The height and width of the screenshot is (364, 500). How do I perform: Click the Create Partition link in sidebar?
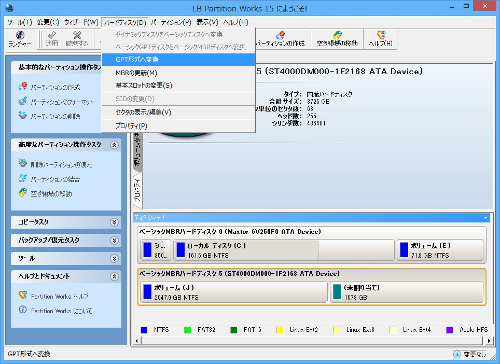[55, 87]
